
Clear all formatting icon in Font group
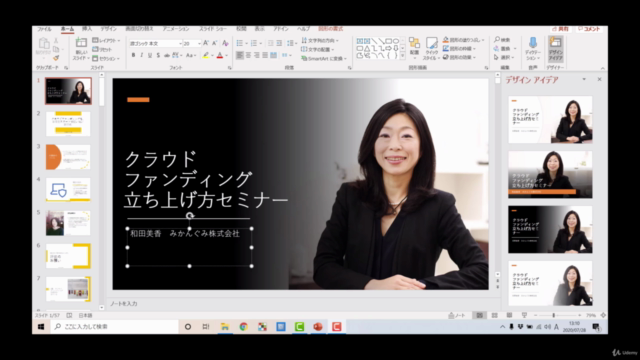click(225, 43)
